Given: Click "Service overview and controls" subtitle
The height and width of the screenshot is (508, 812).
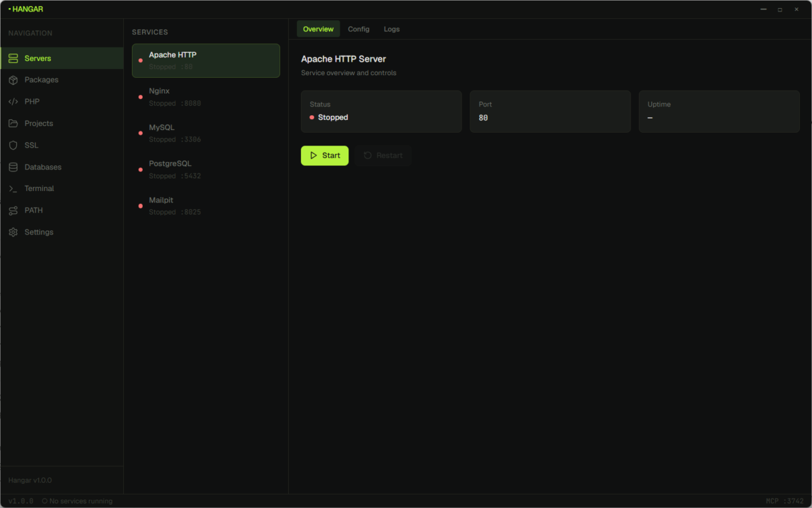Looking at the screenshot, I should pos(348,73).
